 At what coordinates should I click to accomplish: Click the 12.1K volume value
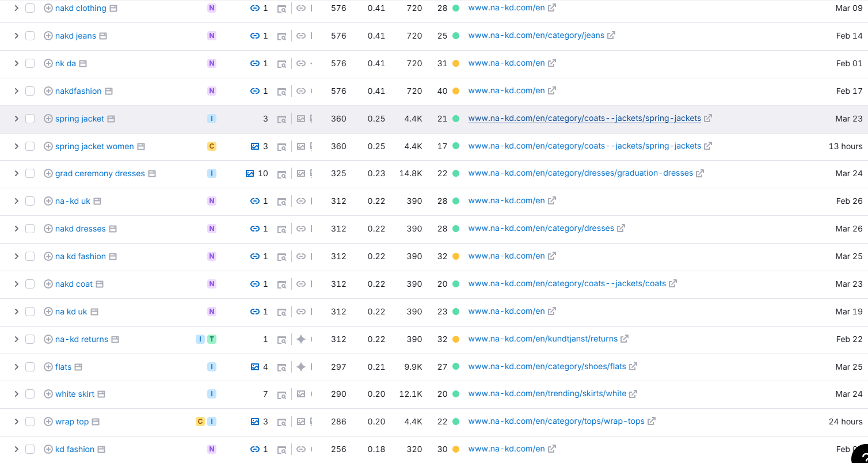pyautogui.click(x=411, y=394)
